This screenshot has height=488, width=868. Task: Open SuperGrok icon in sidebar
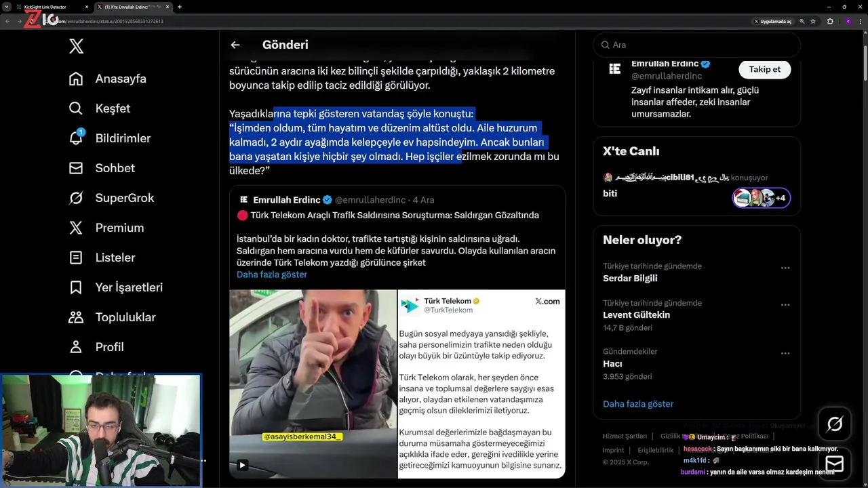[76, 198]
